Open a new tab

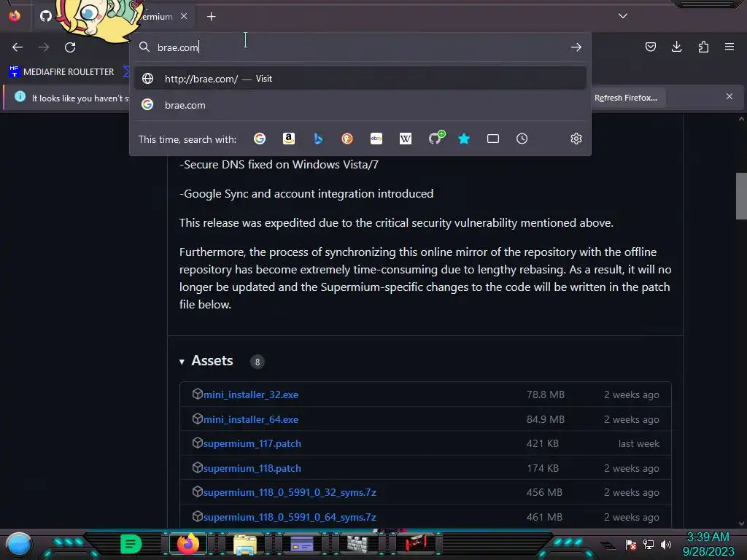211,17
